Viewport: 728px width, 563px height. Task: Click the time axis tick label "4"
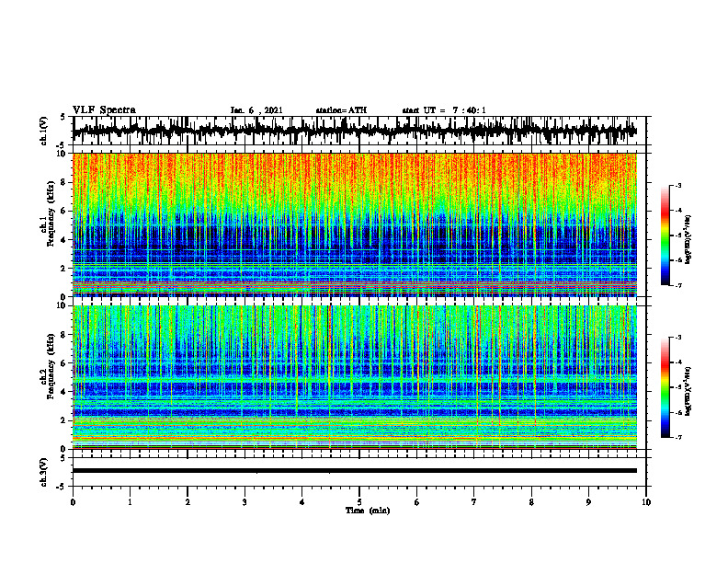pos(302,502)
